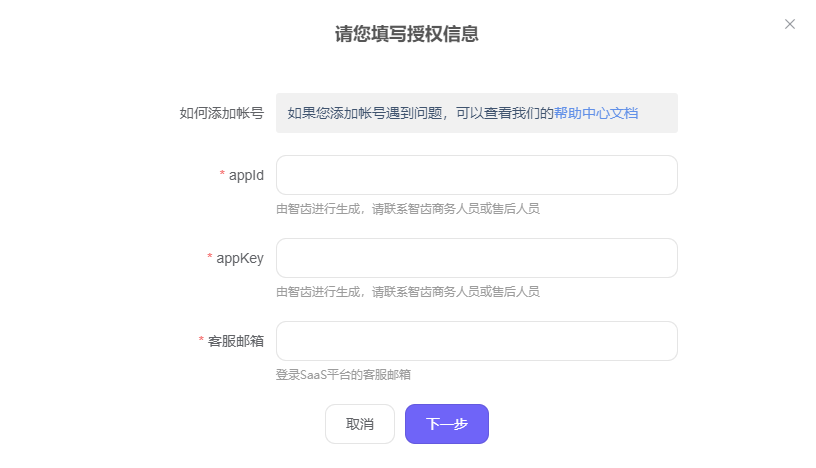Viewport: 816px width, 468px height.
Task: Click the 下一步 button
Action: click(x=447, y=424)
